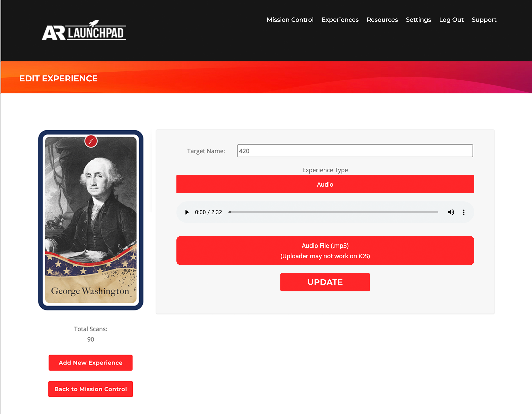Click the Target Name input field
This screenshot has width=532, height=414.
[355, 151]
